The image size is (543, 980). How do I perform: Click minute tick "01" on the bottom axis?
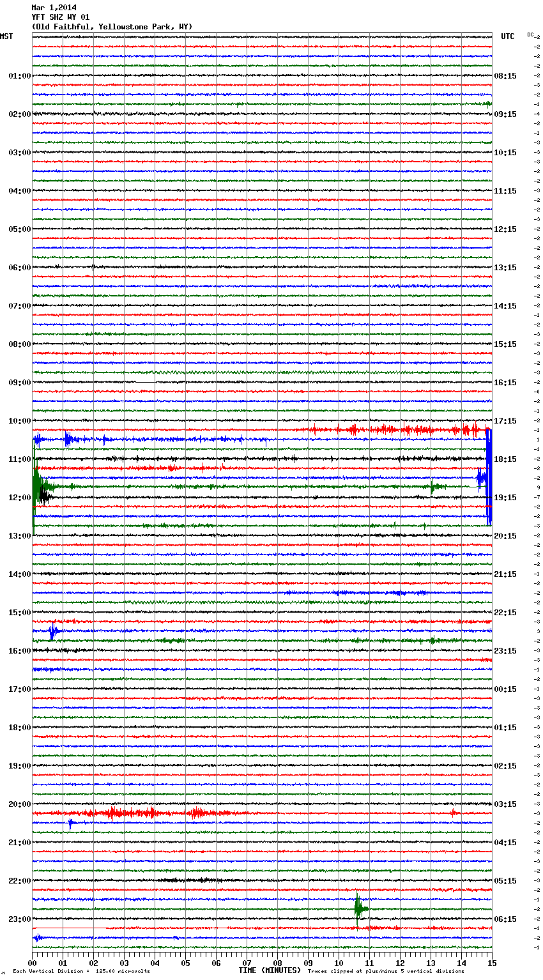(x=63, y=963)
